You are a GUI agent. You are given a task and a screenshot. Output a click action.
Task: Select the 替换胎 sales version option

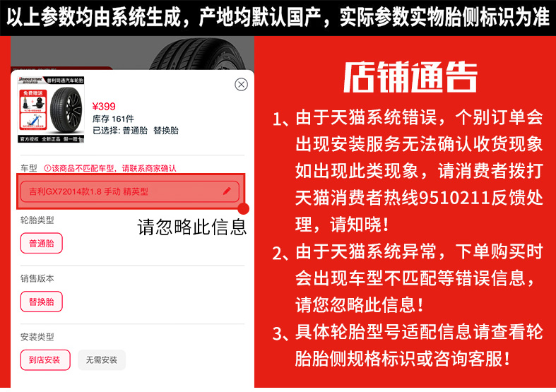42,302
